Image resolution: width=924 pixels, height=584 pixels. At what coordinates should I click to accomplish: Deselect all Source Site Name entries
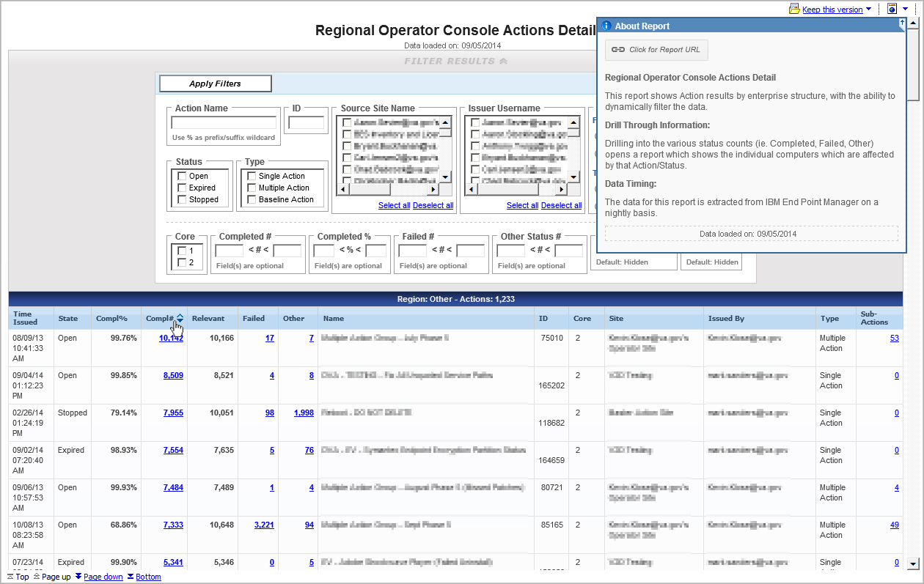click(x=433, y=205)
